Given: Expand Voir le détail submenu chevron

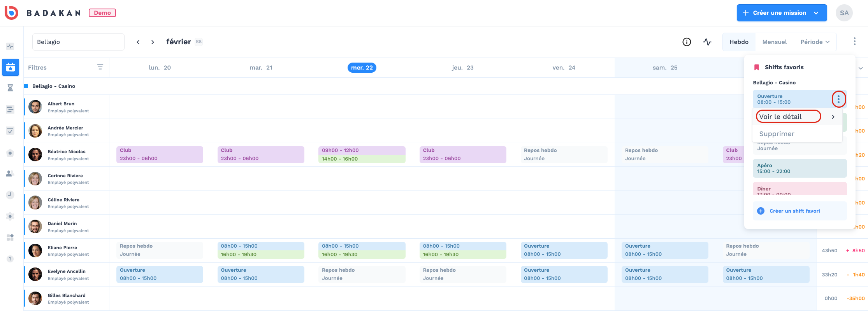Looking at the screenshot, I should [x=833, y=117].
